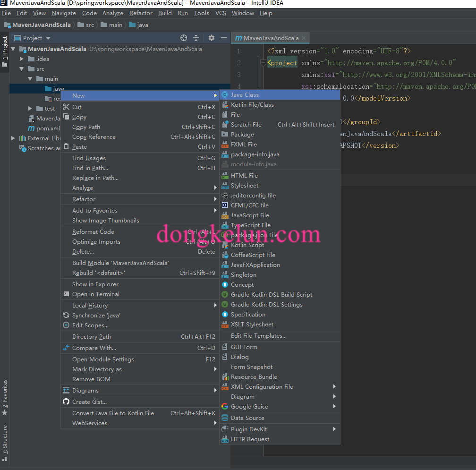Open the Favorites tool window side tab
Image resolution: width=476 pixels, height=470 pixels.
(5, 397)
